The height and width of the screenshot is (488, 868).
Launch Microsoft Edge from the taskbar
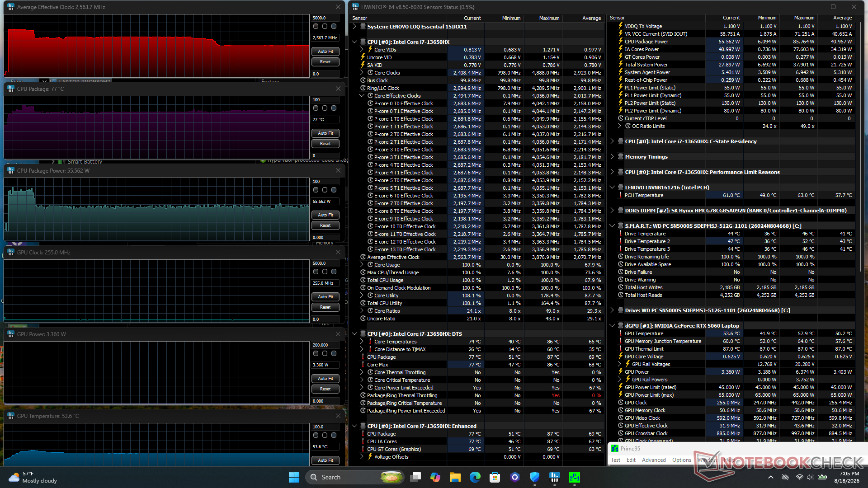(x=475, y=477)
